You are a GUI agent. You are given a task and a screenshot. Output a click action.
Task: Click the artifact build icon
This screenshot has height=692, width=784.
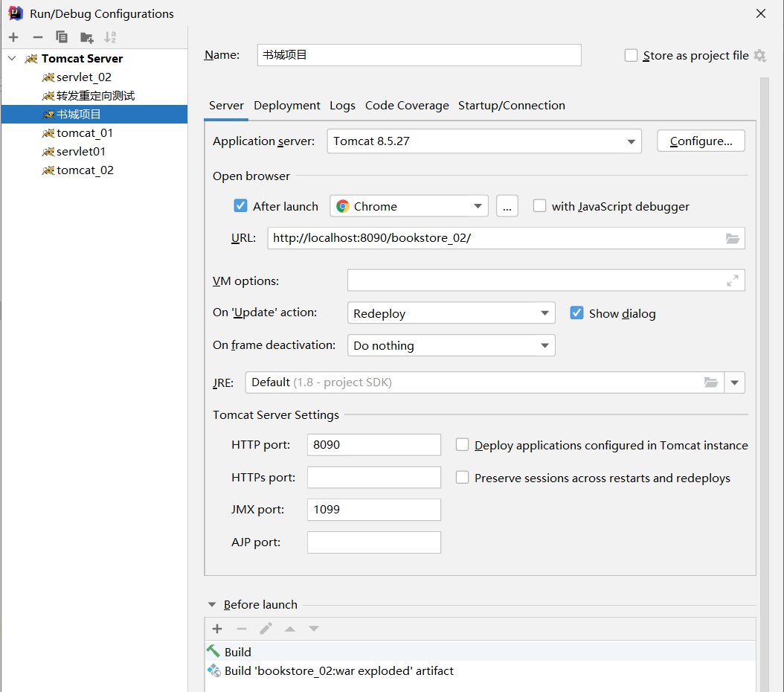coord(214,670)
